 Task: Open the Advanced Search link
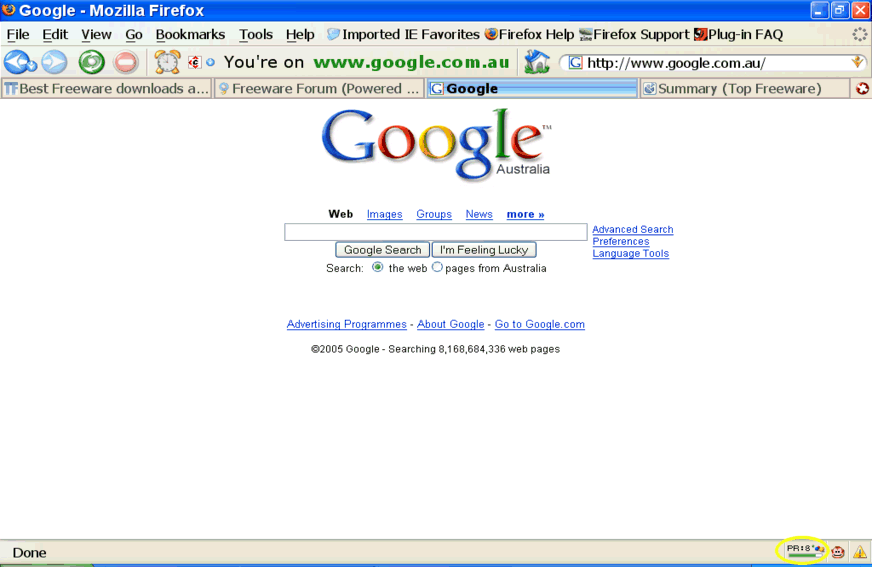(632, 229)
